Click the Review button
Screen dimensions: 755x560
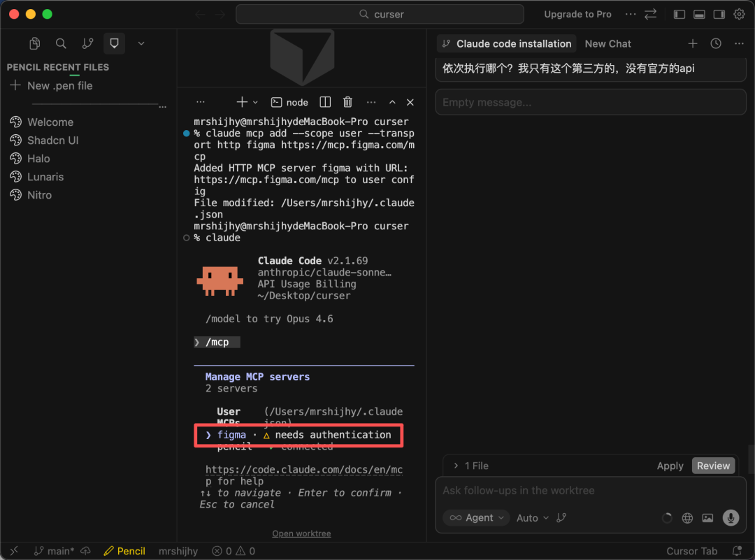(x=713, y=466)
